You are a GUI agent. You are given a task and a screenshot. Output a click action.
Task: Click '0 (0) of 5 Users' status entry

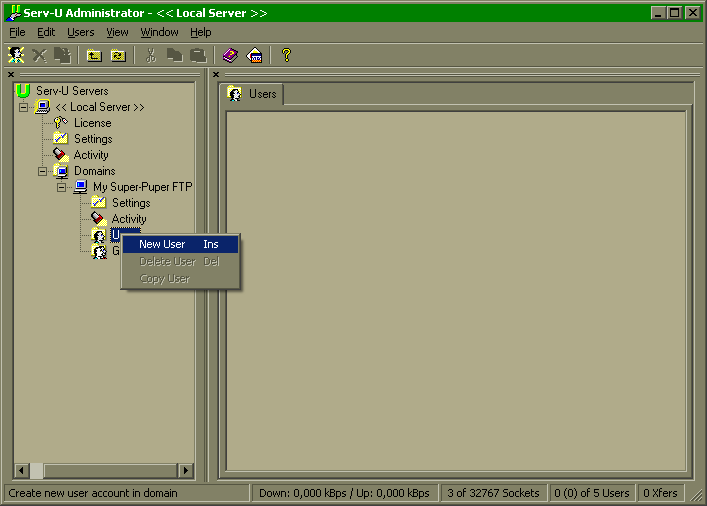592,493
